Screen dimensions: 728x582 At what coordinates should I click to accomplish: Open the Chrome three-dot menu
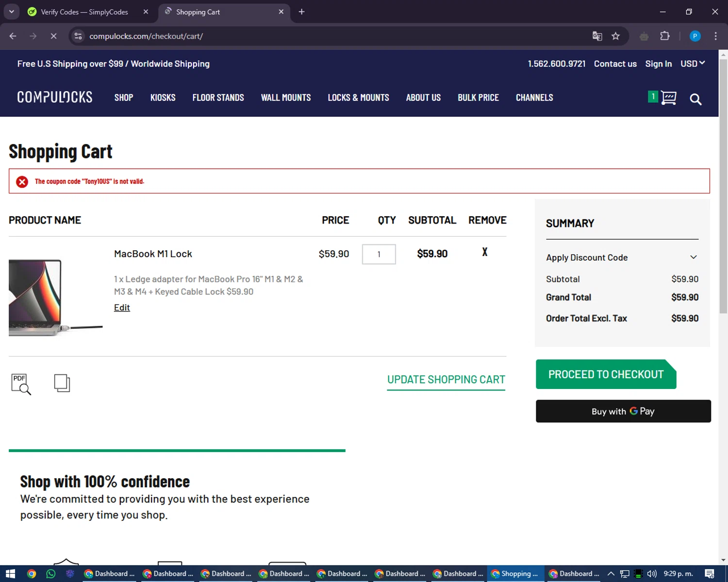click(x=715, y=36)
